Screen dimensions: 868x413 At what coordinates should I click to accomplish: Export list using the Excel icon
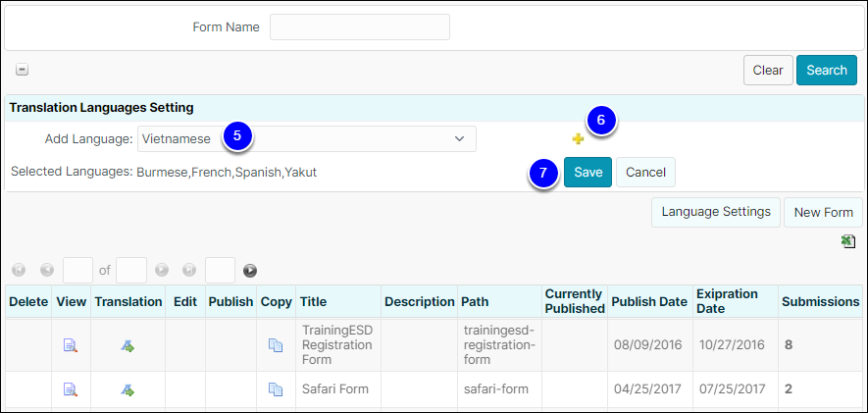tap(848, 241)
